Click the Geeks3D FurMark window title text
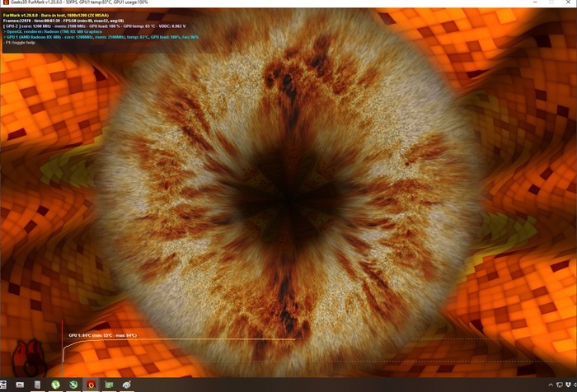Image resolution: width=577 pixels, height=392 pixels. click(x=79, y=2)
